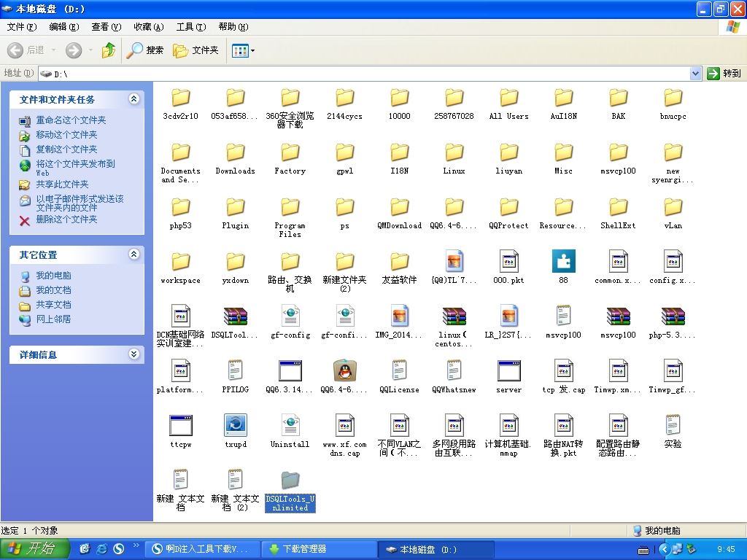This screenshot has width=747, height=560.
Task: Click the address bar showing D:\
Action: (364, 74)
